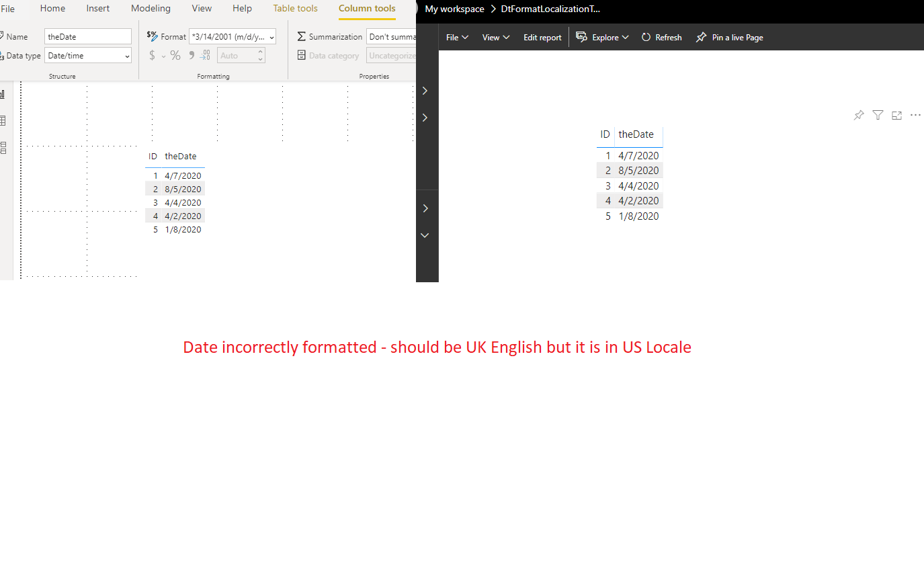This screenshot has width=924, height=588.
Task: Select 8/5/2020 cell in service table
Action: click(638, 170)
